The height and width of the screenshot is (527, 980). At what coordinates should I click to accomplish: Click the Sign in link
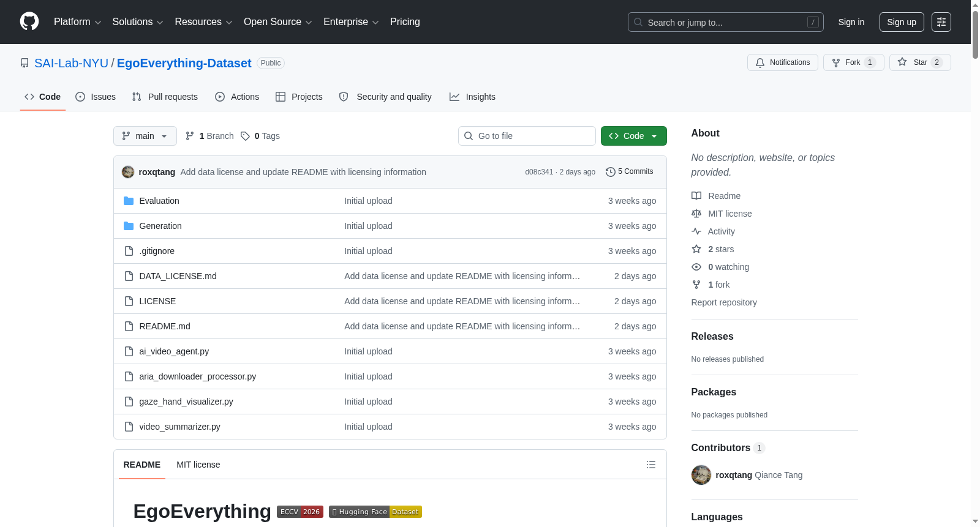[x=851, y=22]
